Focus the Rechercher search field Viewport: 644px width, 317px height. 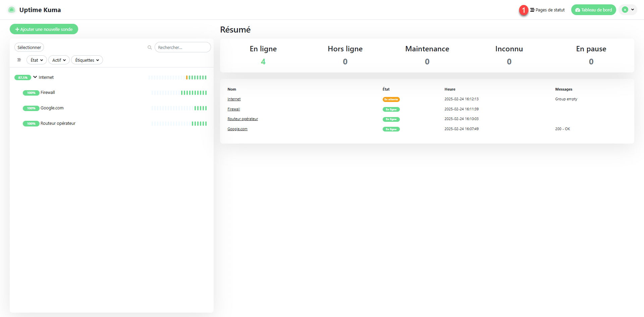tap(182, 47)
